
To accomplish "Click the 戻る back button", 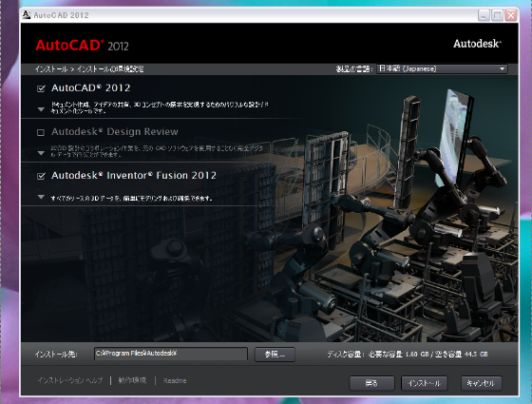I will pyautogui.click(x=371, y=384).
